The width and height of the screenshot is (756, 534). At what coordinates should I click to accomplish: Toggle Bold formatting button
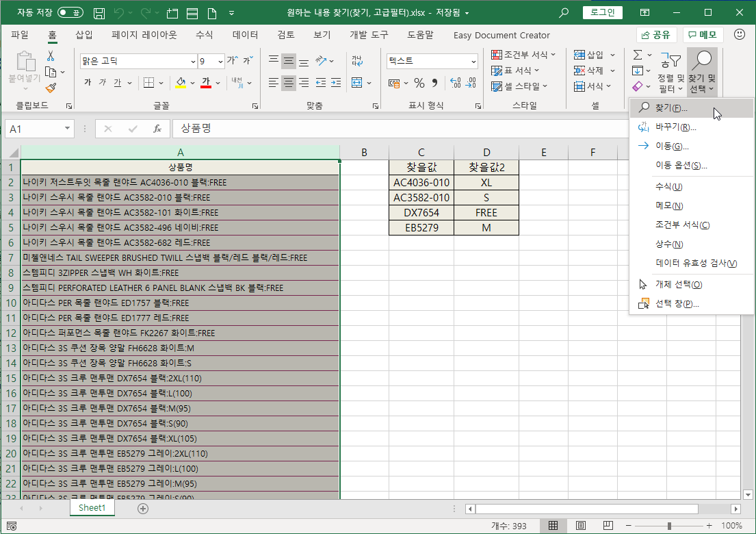point(88,82)
